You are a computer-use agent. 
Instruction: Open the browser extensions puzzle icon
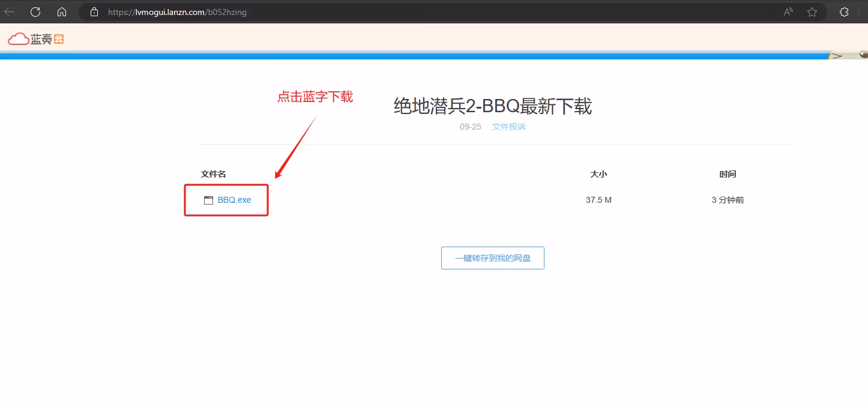[x=844, y=12]
